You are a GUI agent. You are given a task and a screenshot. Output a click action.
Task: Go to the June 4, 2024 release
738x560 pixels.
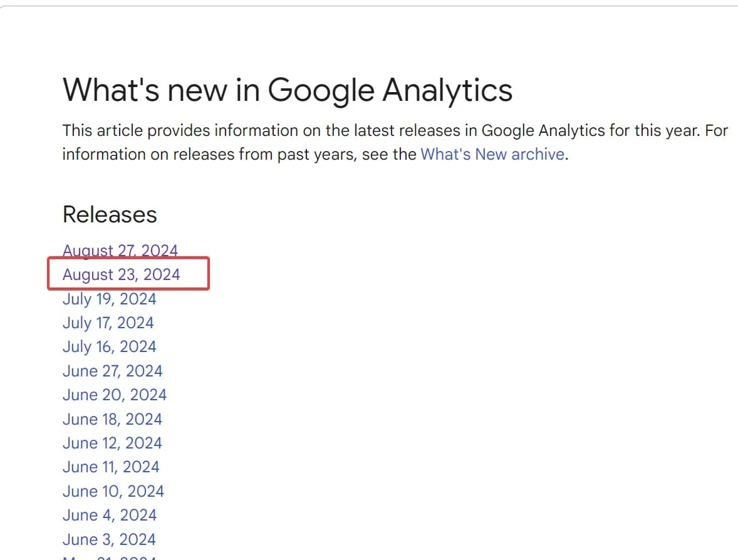109,516
